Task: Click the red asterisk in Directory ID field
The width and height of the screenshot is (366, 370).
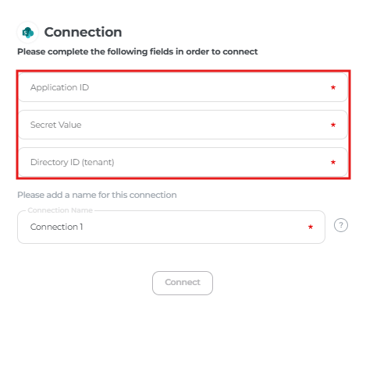Action: (x=333, y=162)
